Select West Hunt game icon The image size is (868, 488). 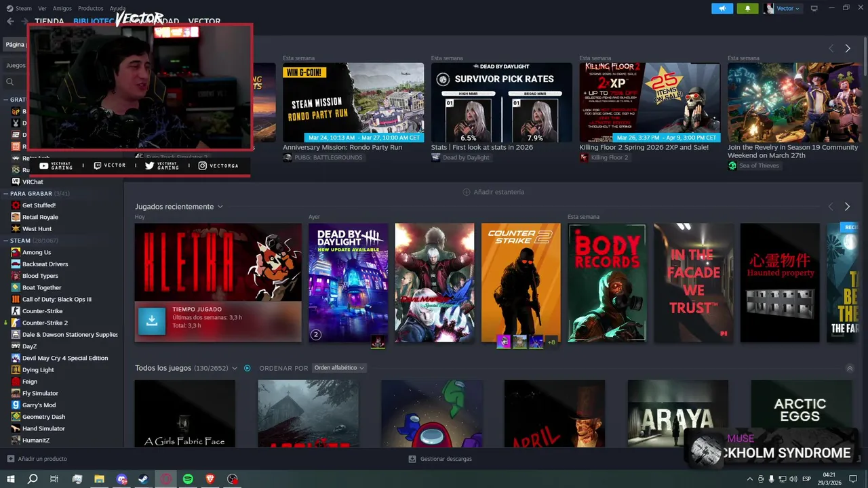16,229
